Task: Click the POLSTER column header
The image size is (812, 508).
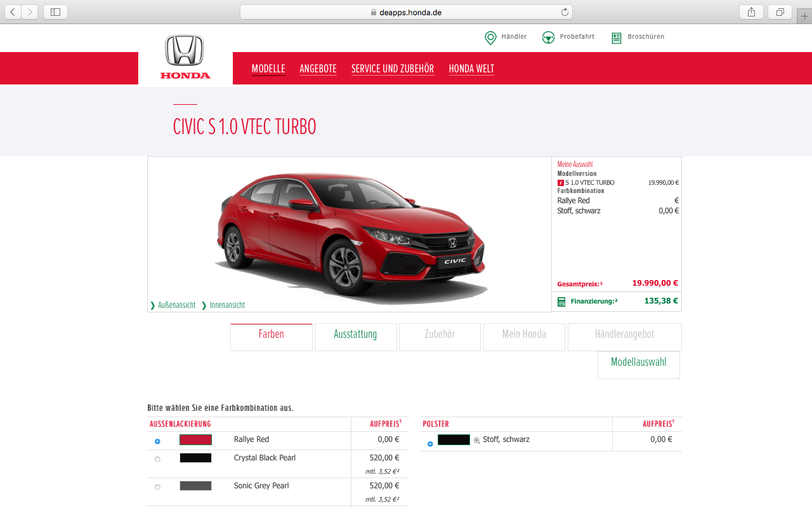Action: click(x=436, y=424)
